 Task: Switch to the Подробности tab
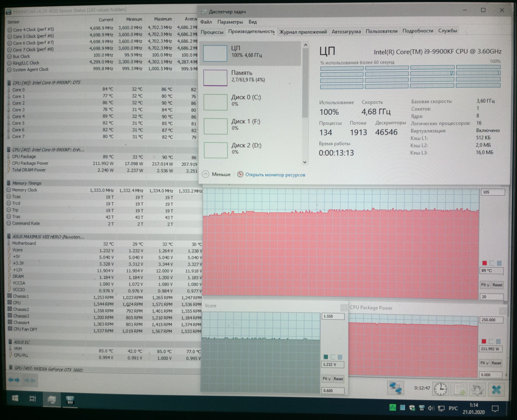[x=418, y=31]
